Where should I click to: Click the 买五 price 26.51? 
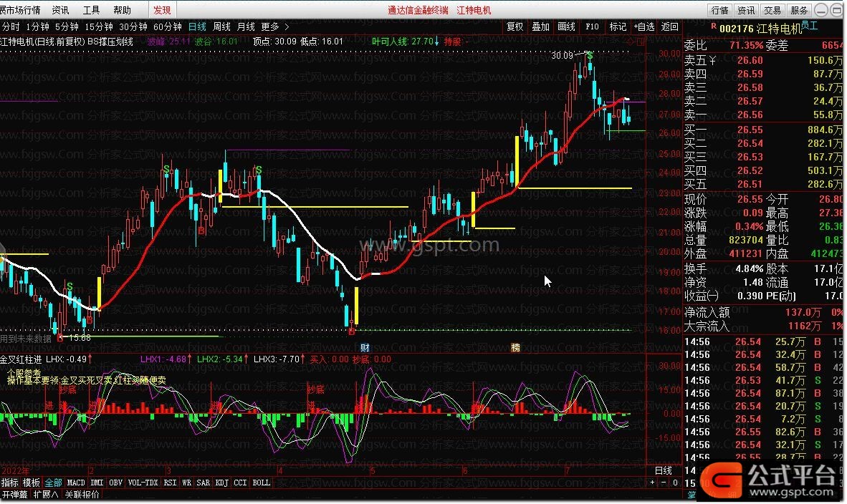[750, 184]
